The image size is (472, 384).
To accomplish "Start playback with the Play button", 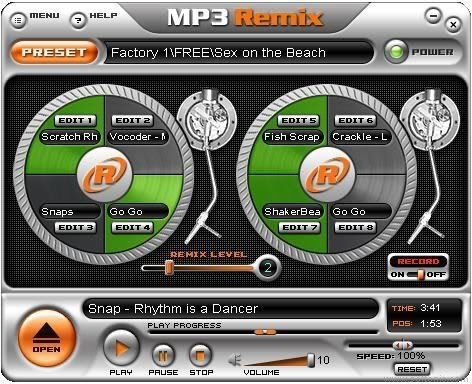I will click(121, 349).
